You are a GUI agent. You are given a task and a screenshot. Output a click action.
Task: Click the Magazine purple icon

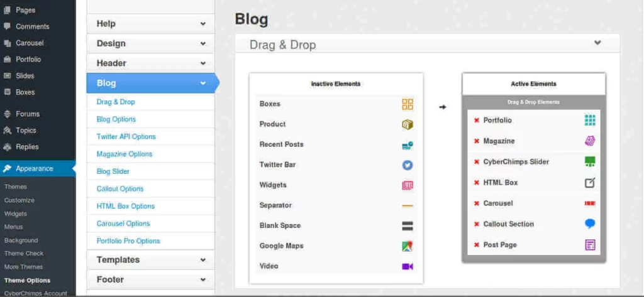pos(590,141)
